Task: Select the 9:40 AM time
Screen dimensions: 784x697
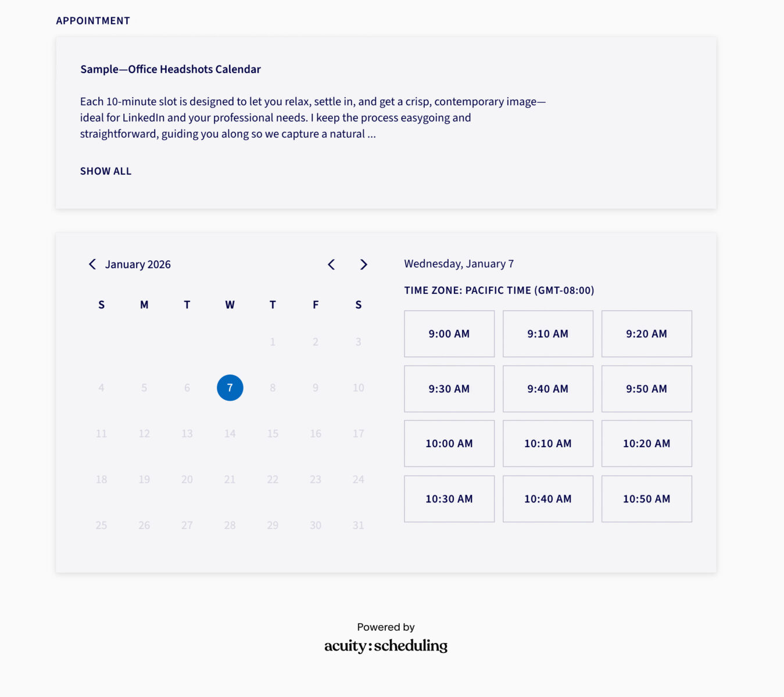Action: tap(547, 389)
